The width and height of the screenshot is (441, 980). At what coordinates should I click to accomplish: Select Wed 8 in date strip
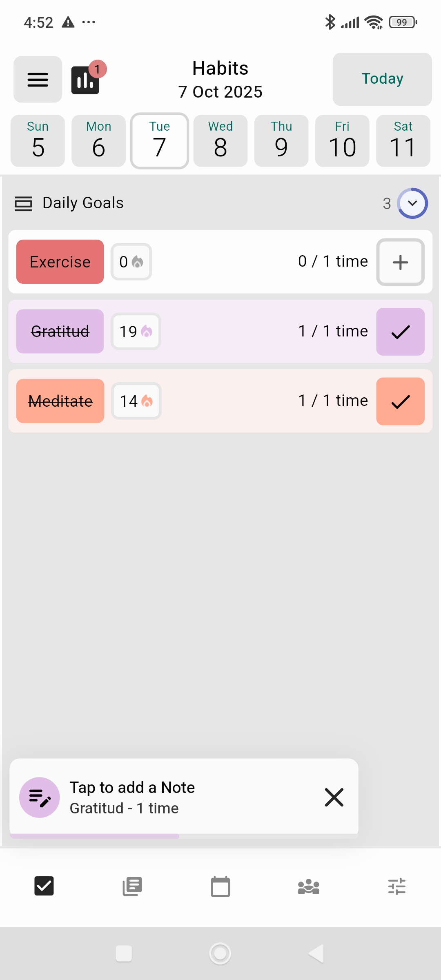(x=220, y=141)
